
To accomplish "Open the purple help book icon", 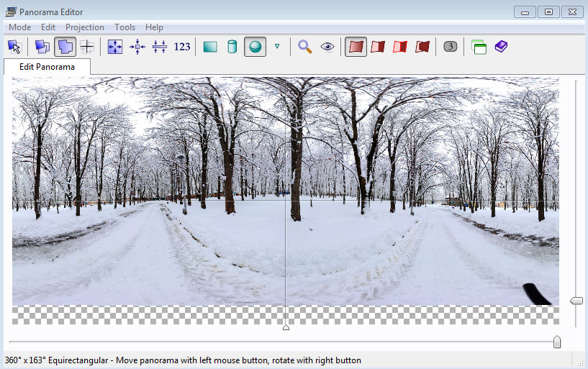I will (501, 47).
